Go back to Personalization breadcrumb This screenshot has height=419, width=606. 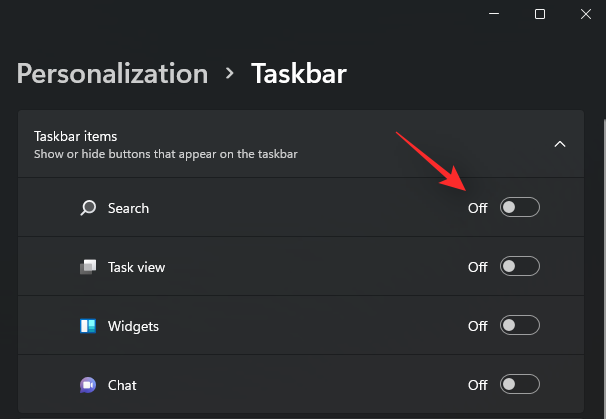(x=113, y=73)
